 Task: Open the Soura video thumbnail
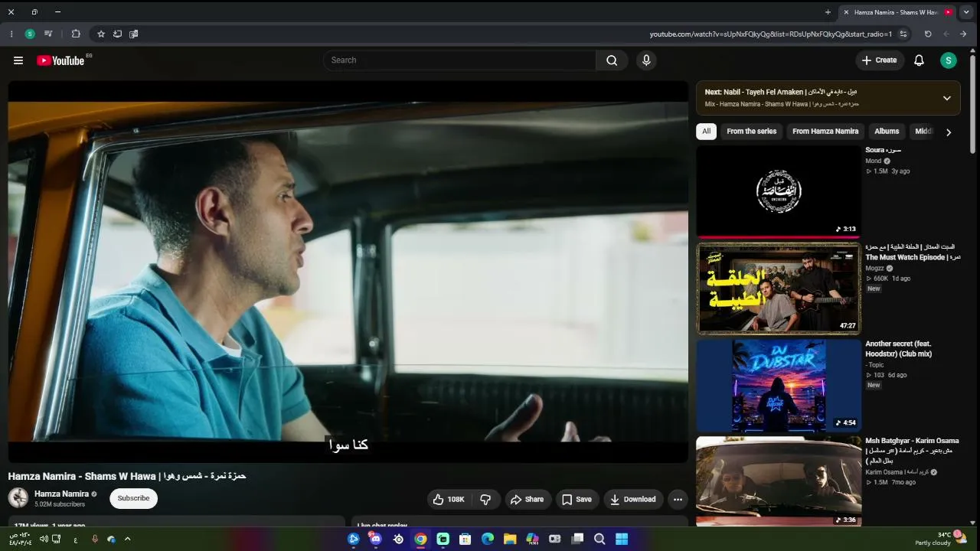(x=779, y=191)
